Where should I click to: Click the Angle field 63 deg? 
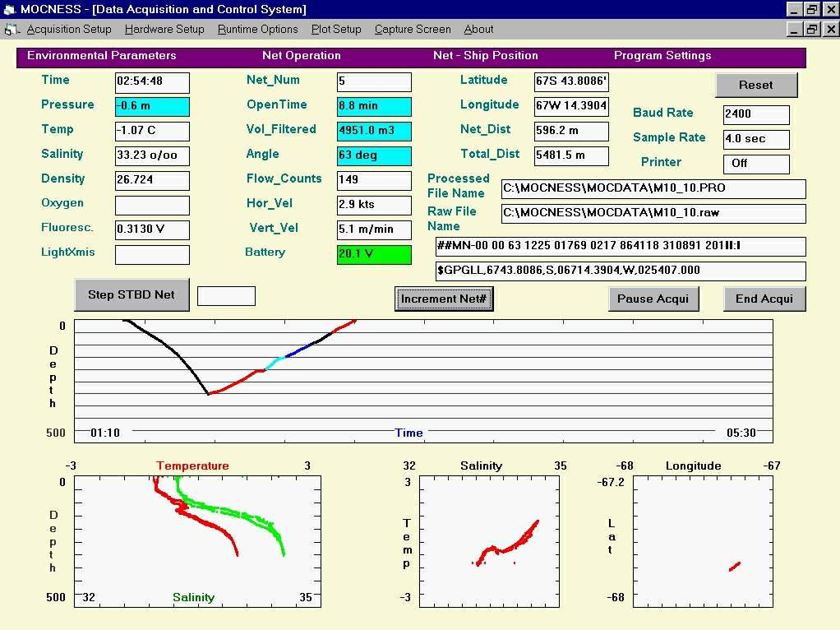[375, 156]
